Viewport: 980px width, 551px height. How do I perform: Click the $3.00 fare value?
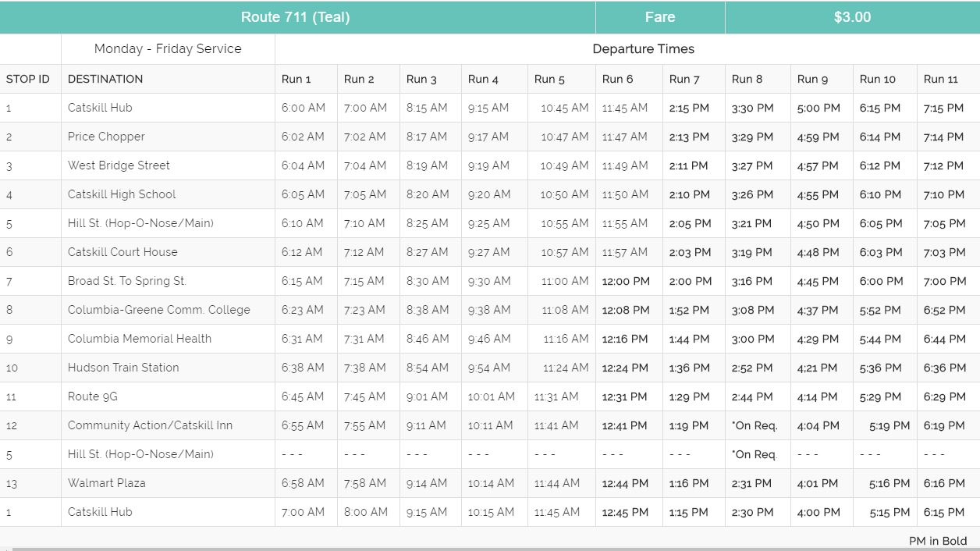[x=852, y=16]
